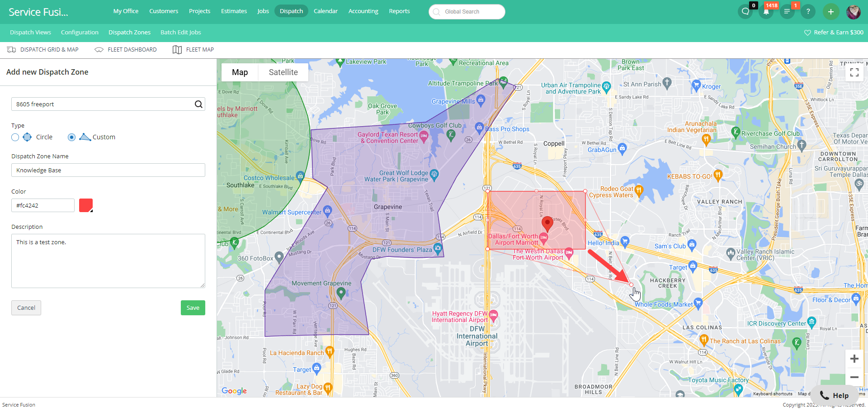Switch map to Map view
Image resolution: width=868 pixels, height=412 pixels.
(240, 72)
